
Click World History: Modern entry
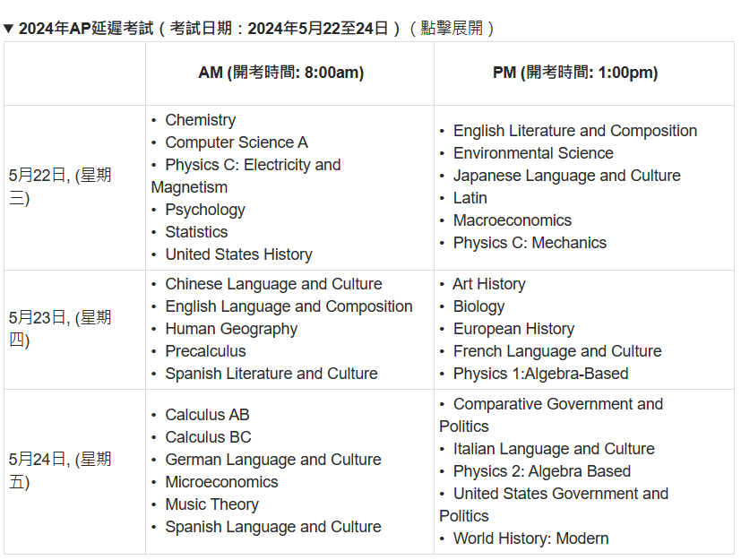[530, 538]
